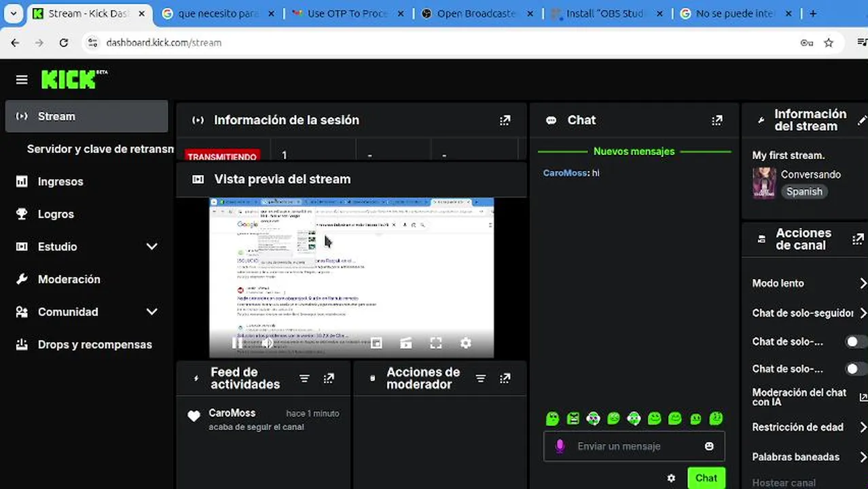Viewport: 868px width, 489px height.
Task: Pop out the Feed de actividades panel
Action: [x=329, y=378]
